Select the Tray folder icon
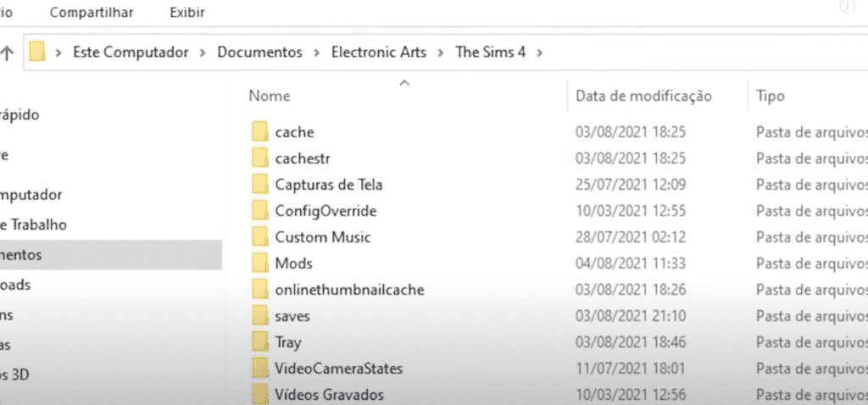868x405 pixels. 259,342
